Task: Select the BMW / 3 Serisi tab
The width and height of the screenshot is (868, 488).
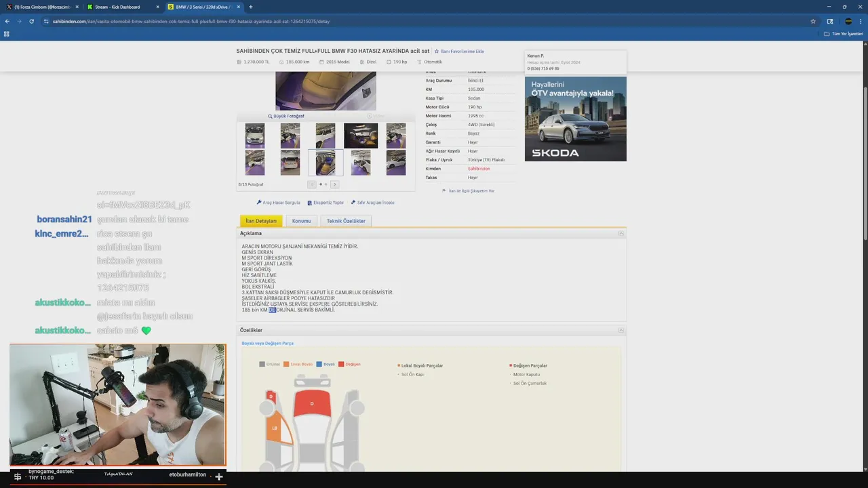Action: [x=202, y=7]
